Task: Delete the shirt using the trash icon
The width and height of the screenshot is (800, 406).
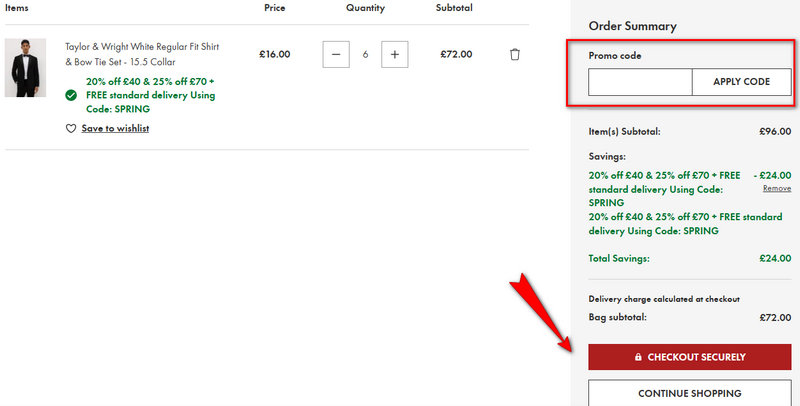Action: pos(515,54)
